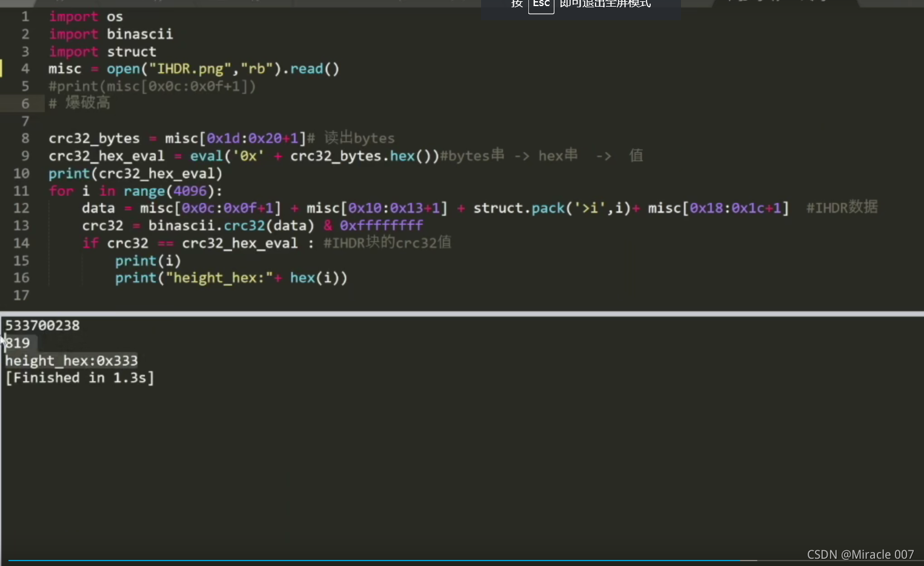Click the Esc key hint in the fullscreen notice
The image size is (924, 566).
point(541,5)
